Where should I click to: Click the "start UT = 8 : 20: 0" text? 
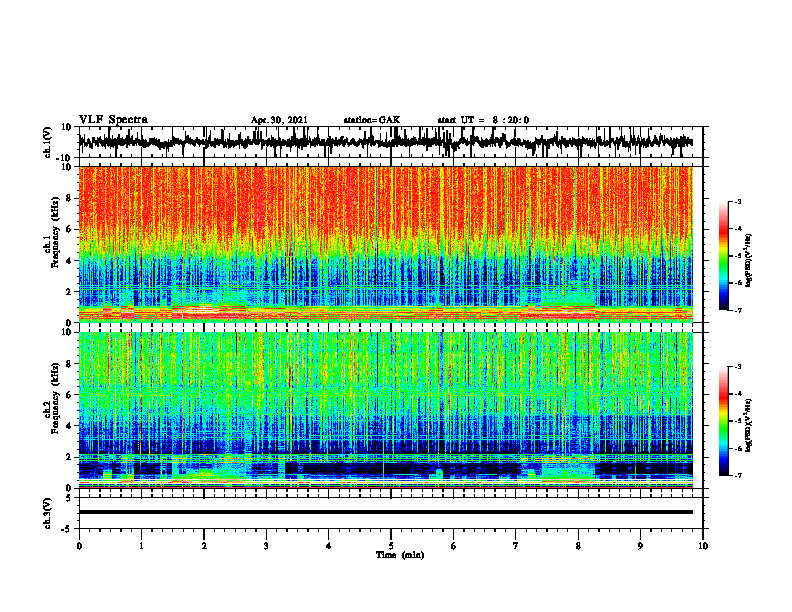pyautogui.click(x=483, y=120)
